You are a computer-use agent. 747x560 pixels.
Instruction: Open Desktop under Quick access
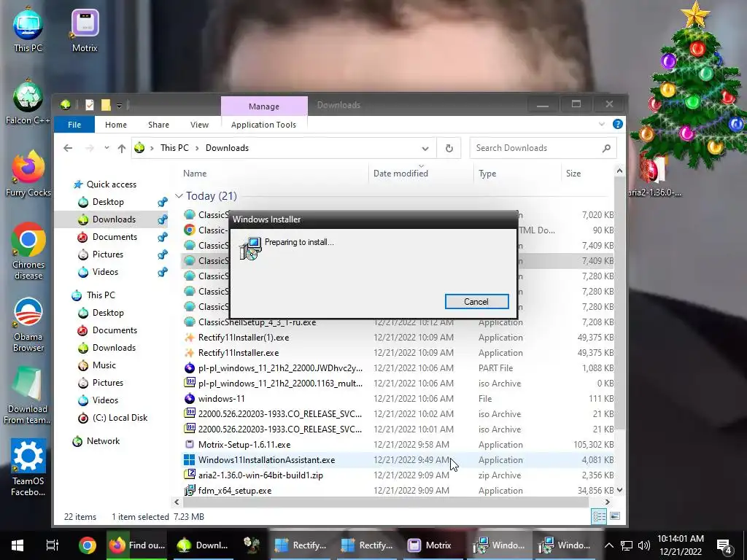pyautogui.click(x=108, y=202)
